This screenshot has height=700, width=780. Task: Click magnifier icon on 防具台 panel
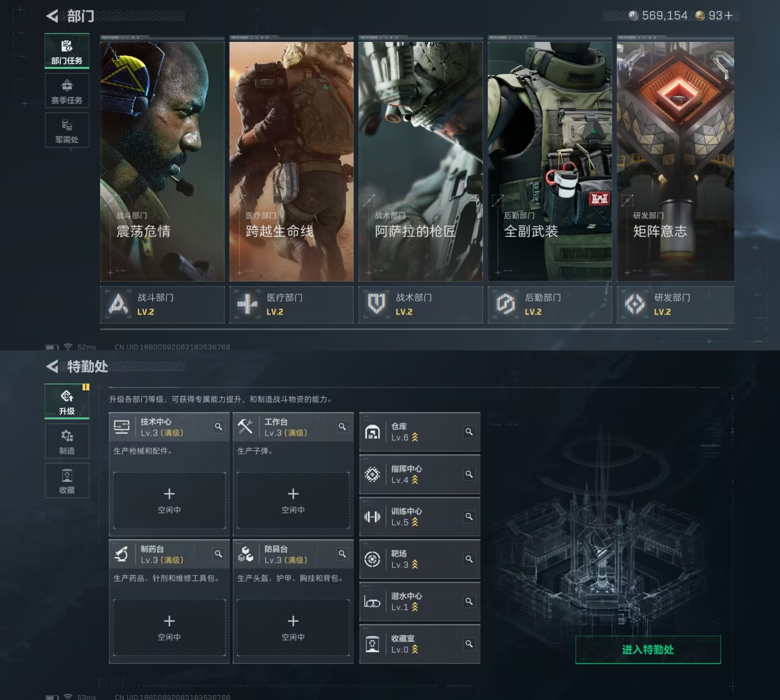(342, 554)
